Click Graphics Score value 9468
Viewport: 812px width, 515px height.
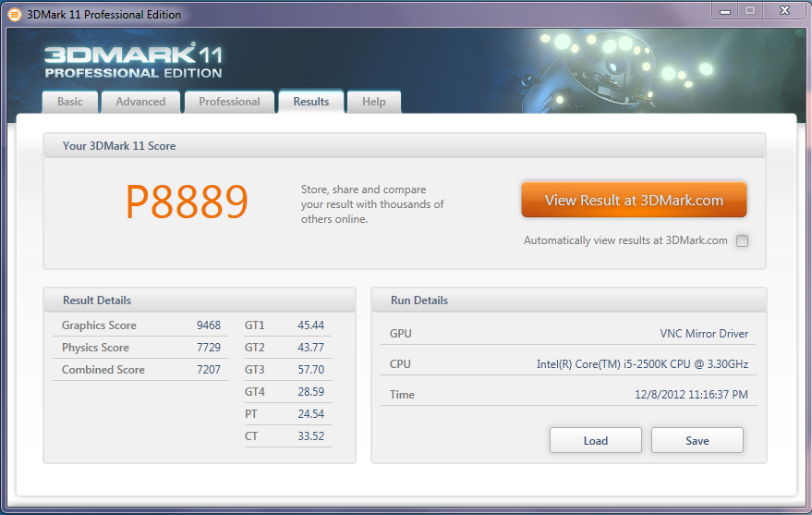209,325
